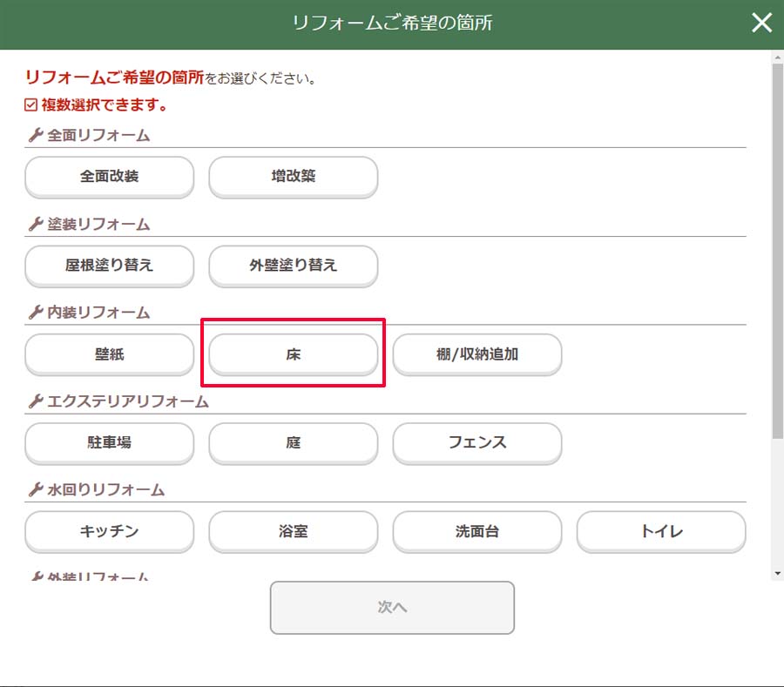Choose 外壁塗り替え option

293,266
